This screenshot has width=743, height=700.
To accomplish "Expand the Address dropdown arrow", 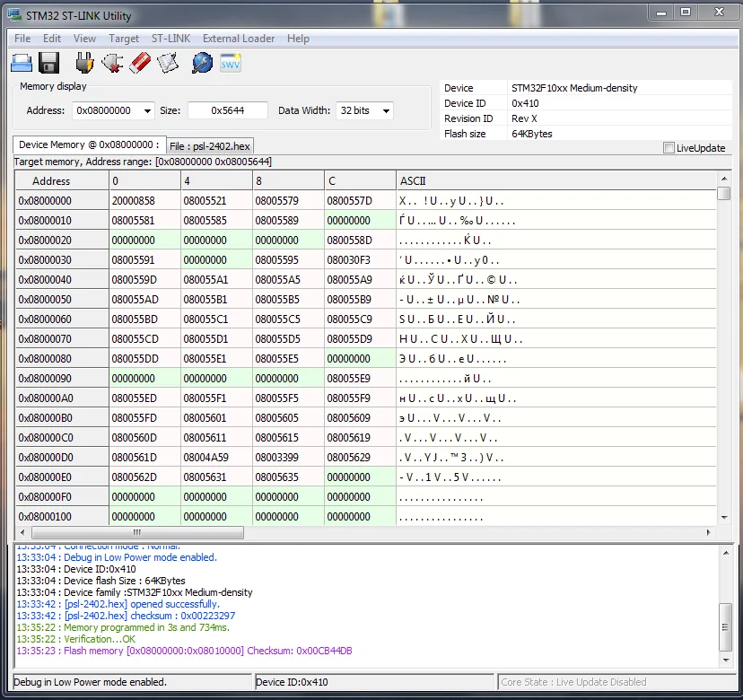I will coord(147,111).
